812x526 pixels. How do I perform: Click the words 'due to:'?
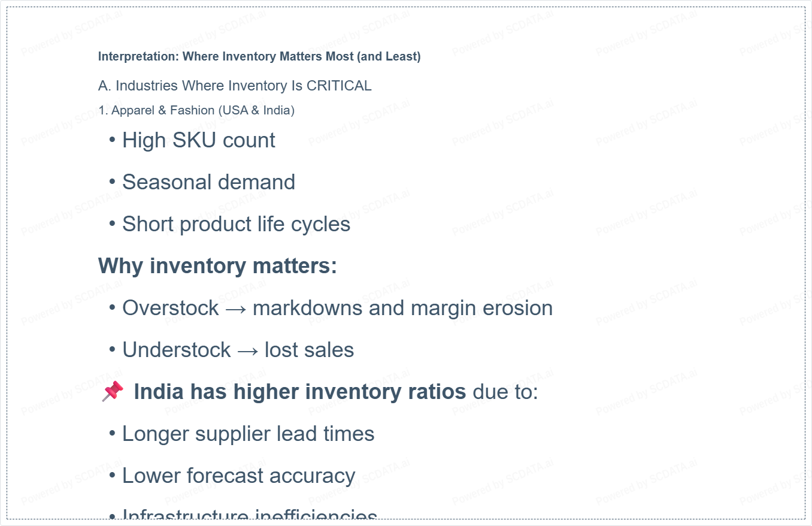click(505, 392)
